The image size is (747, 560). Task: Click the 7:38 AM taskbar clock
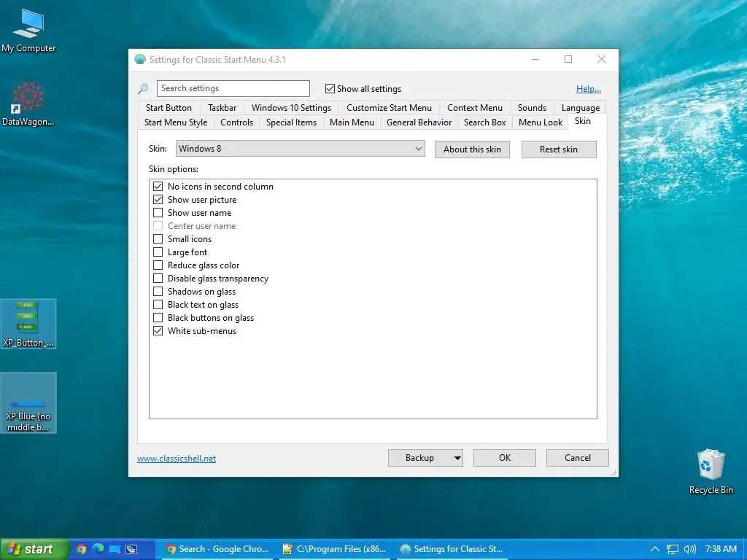[721, 549]
